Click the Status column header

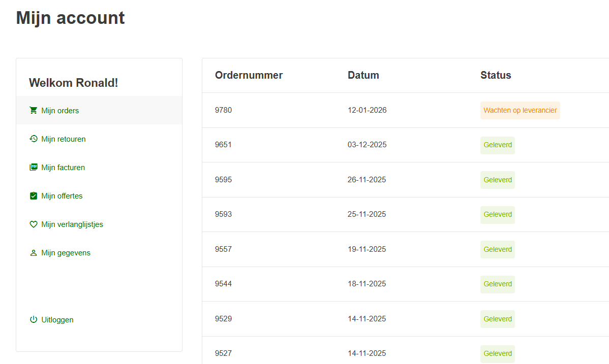tap(496, 75)
